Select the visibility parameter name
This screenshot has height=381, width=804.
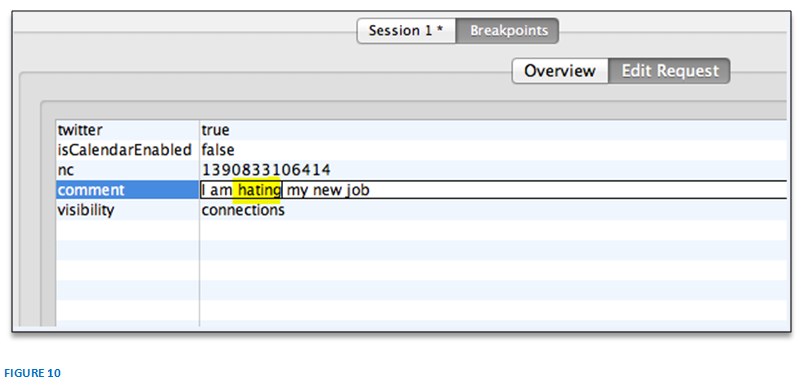click(x=86, y=210)
